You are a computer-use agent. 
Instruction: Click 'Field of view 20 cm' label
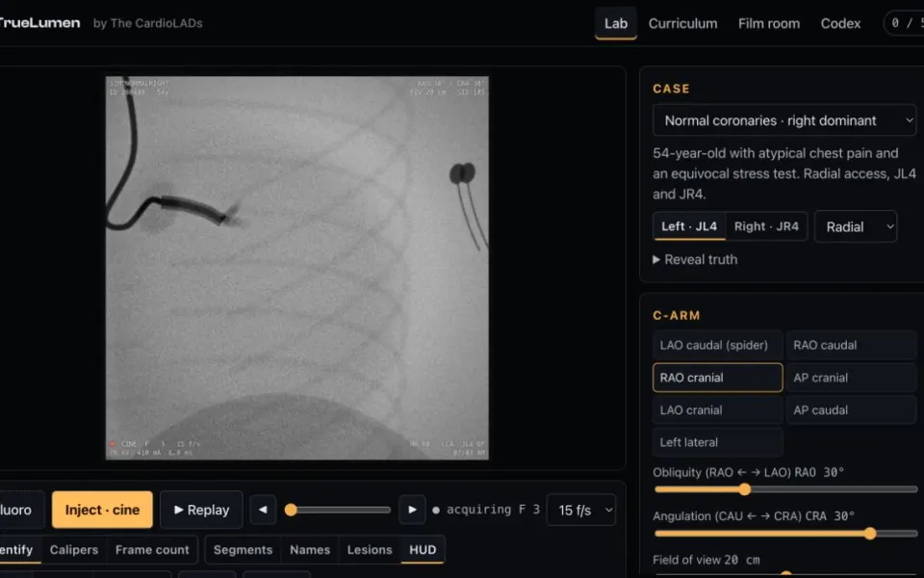(706, 560)
